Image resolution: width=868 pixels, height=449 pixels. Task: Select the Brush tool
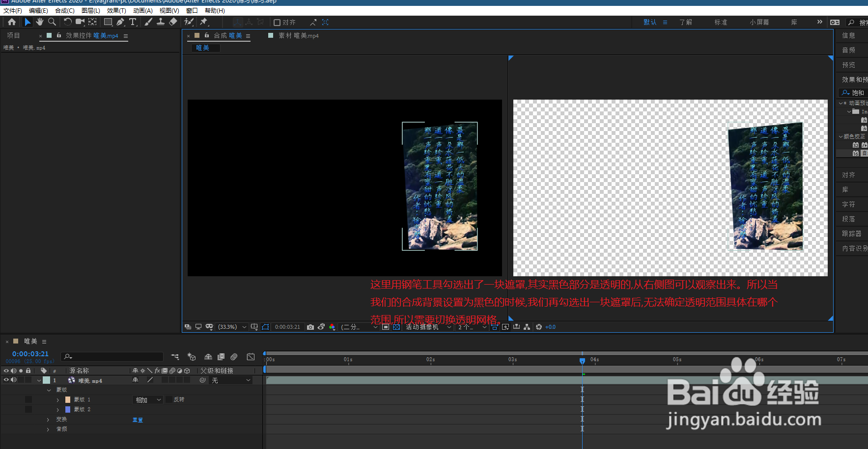[x=148, y=22]
